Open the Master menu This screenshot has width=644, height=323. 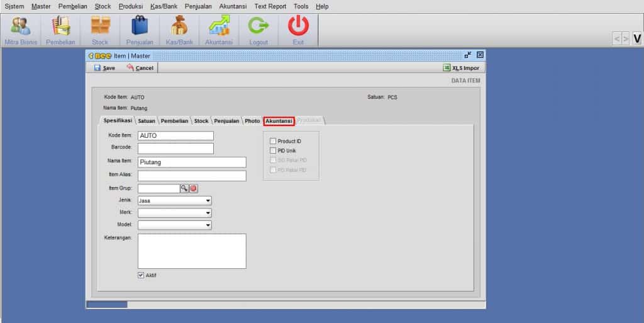pyautogui.click(x=41, y=6)
